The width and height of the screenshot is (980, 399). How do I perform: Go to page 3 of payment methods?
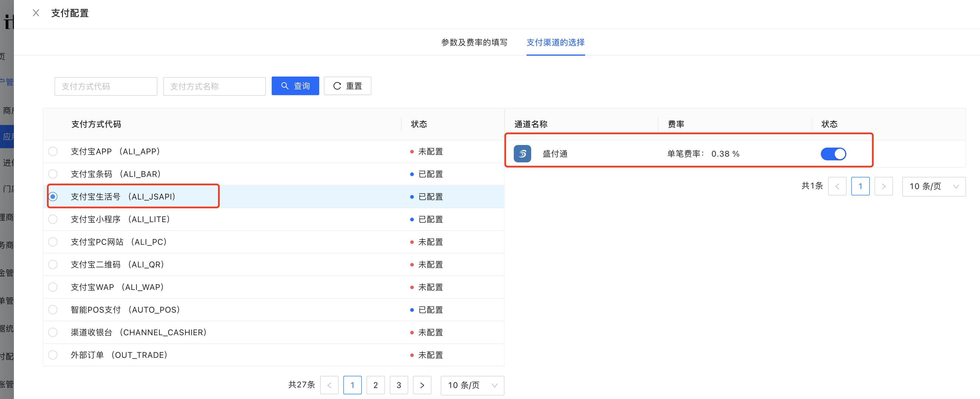tap(399, 385)
